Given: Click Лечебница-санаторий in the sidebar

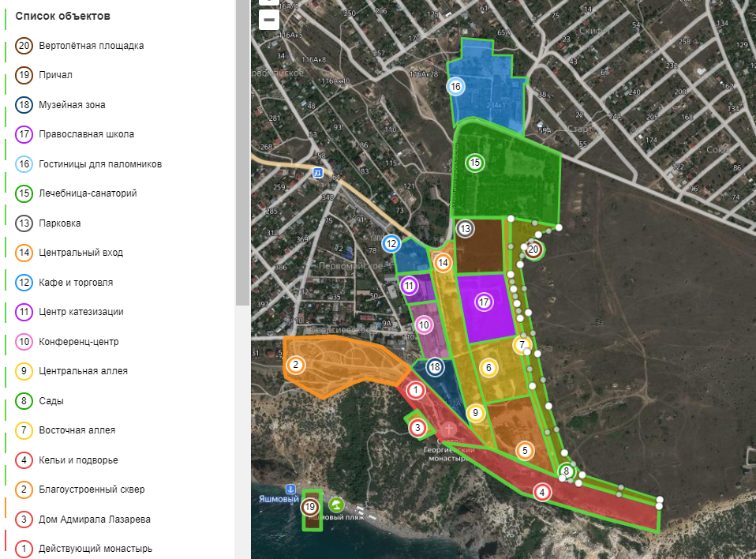Looking at the screenshot, I should coord(88,193).
